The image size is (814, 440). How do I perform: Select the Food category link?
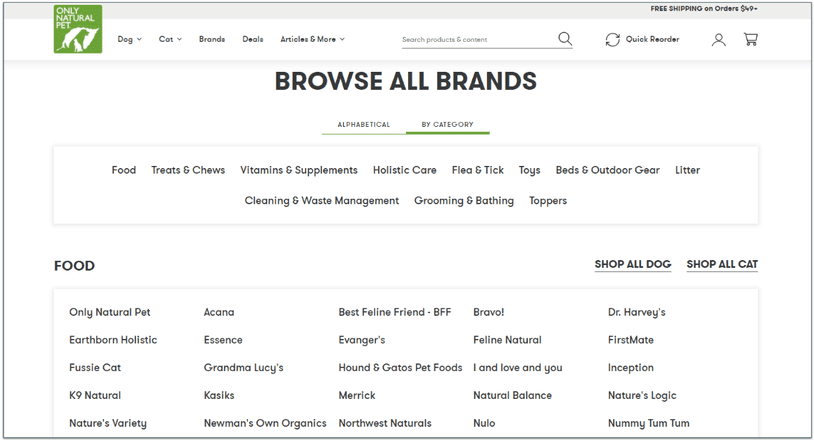coord(124,170)
